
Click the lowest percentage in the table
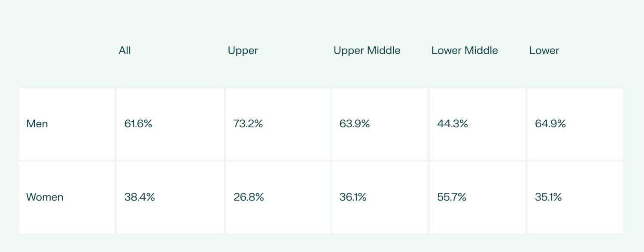[x=249, y=197]
